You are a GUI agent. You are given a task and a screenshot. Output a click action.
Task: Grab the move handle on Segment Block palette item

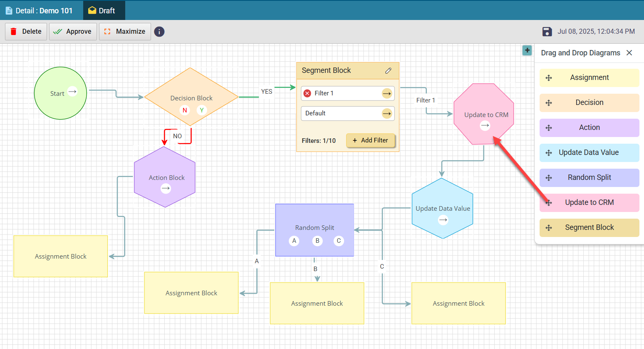point(549,228)
